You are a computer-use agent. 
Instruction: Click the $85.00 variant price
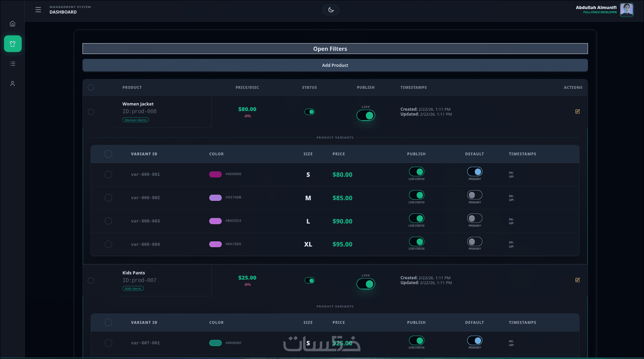tap(342, 198)
